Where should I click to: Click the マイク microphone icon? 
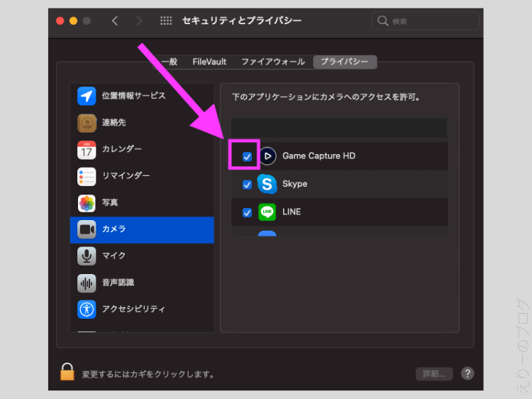pos(87,256)
